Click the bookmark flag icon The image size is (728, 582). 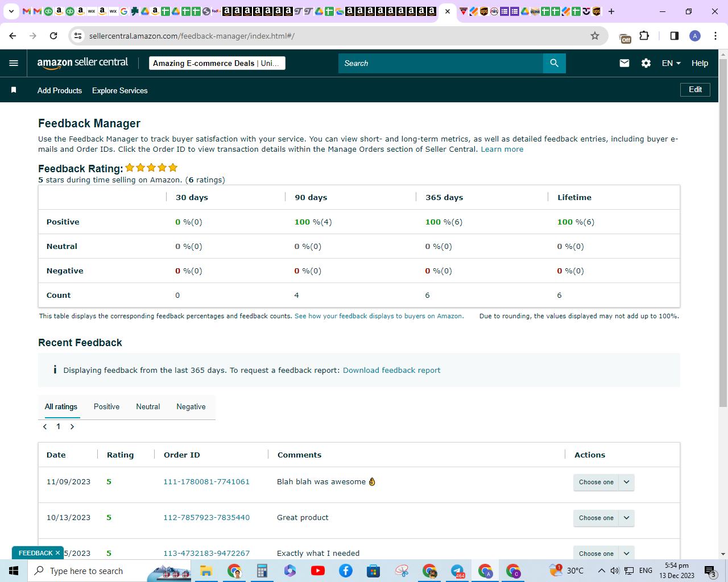pos(14,90)
